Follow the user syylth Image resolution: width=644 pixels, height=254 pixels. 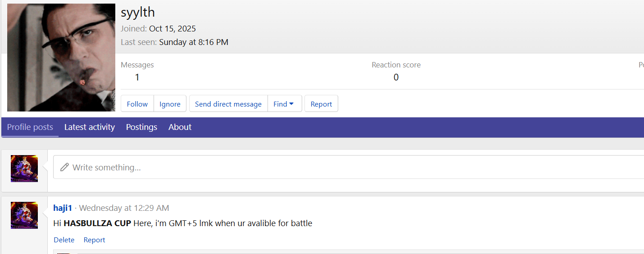[137, 104]
